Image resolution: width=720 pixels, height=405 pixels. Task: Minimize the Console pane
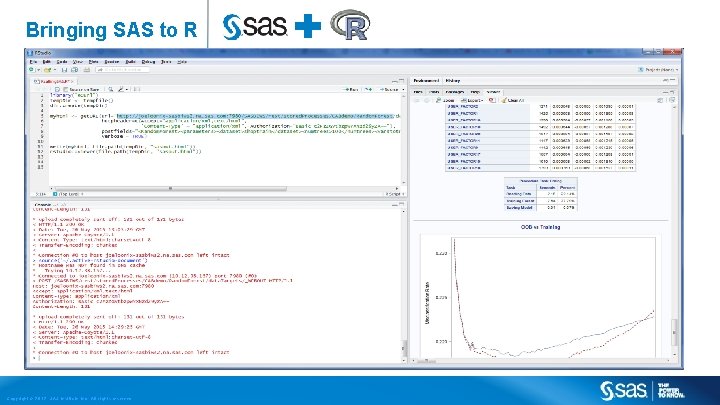point(394,204)
